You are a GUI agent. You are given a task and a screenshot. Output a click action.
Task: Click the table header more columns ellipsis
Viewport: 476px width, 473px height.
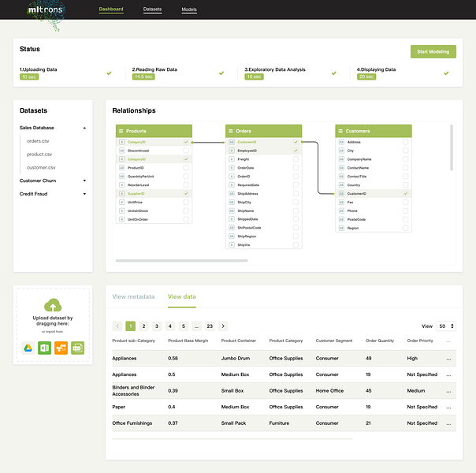click(448, 341)
